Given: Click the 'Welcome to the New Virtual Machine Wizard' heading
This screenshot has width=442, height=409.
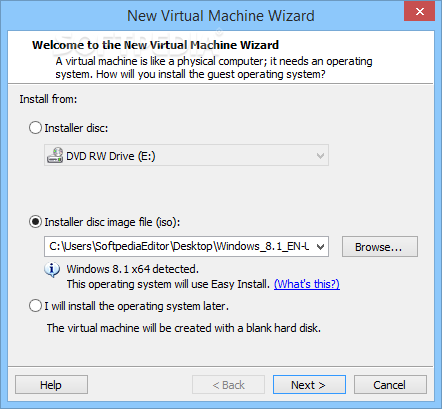Looking at the screenshot, I should [155, 45].
